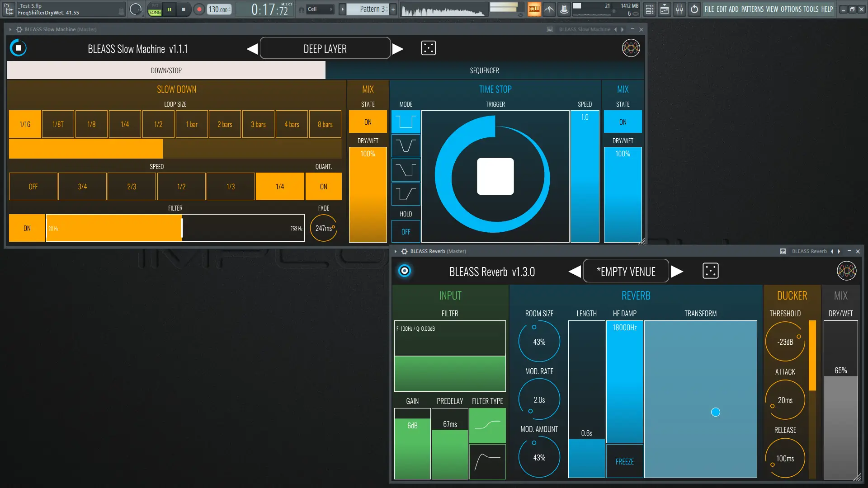Select the second Time Stop mode curve icon
This screenshot has width=868, height=488.
(406, 146)
